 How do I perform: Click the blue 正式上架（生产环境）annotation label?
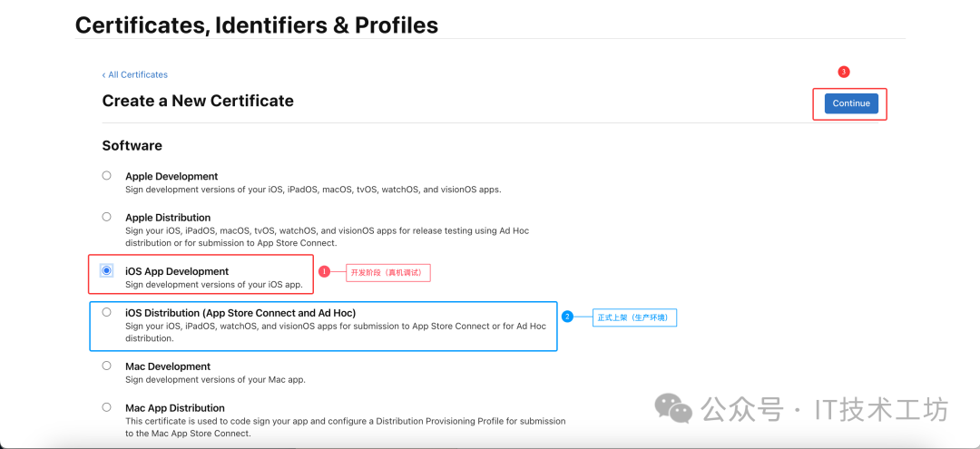click(x=636, y=317)
